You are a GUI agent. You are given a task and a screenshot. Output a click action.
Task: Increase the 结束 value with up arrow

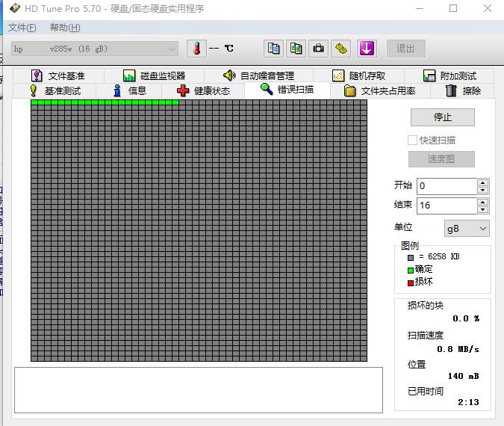[483, 202]
